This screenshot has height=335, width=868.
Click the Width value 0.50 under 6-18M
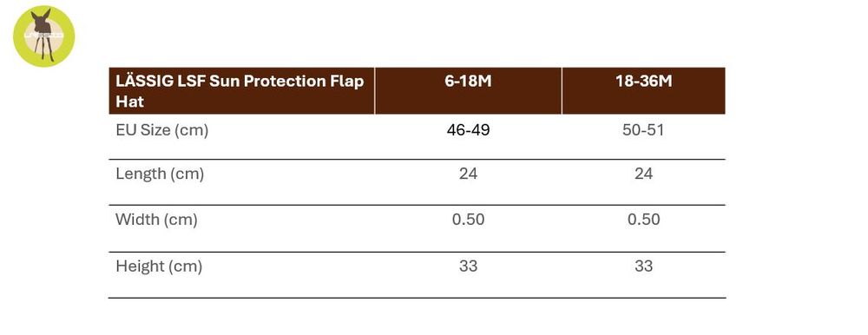(469, 220)
